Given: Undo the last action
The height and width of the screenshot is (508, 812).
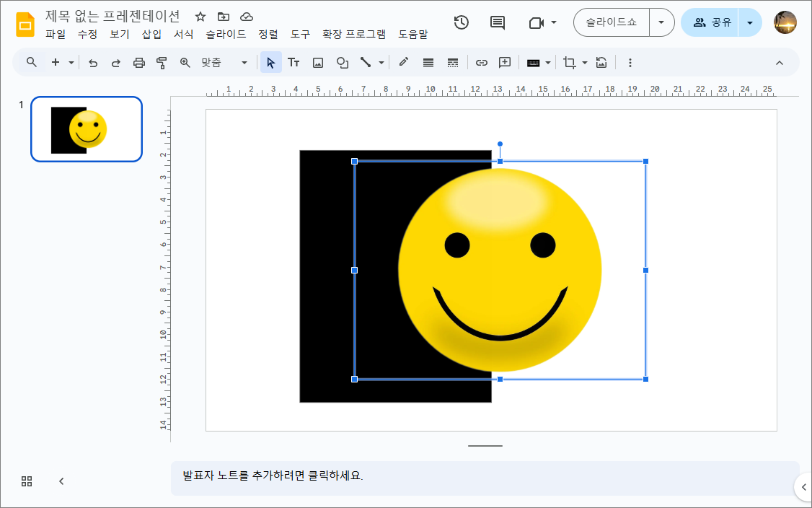Looking at the screenshot, I should (93, 63).
